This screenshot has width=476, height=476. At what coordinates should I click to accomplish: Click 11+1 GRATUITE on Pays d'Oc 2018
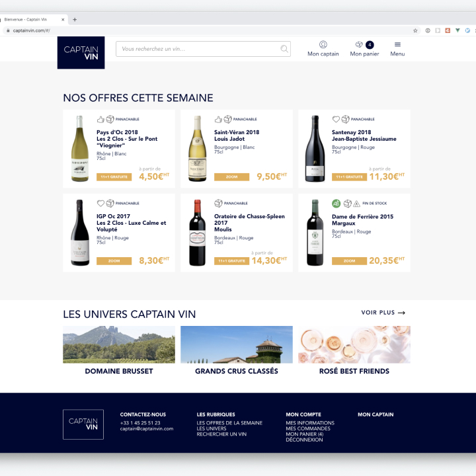point(114,177)
